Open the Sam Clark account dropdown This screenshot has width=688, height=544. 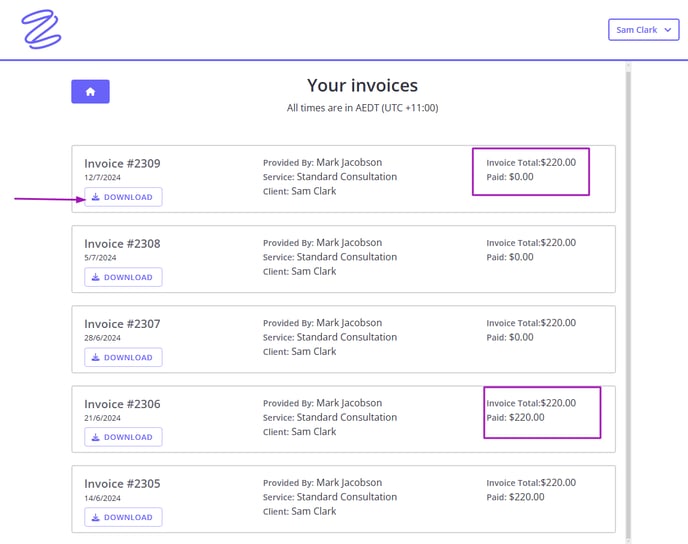click(643, 30)
